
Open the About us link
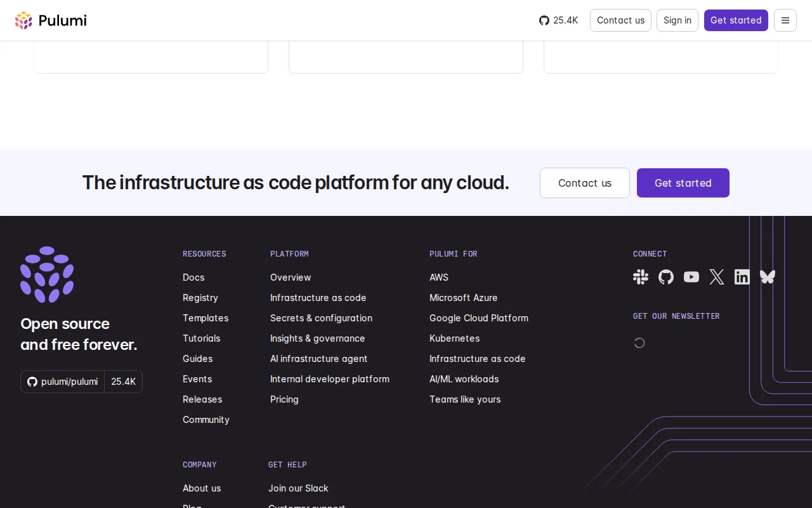(x=202, y=488)
